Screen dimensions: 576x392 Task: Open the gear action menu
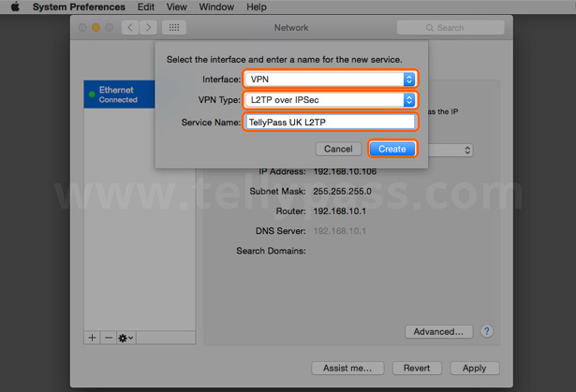[126, 338]
